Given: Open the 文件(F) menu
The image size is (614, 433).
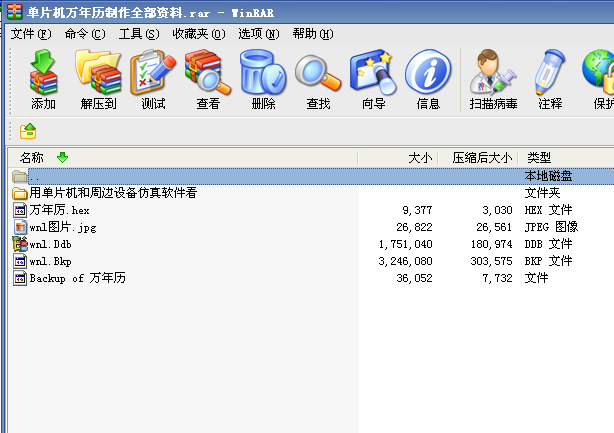Looking at the screenshot, I should click(x=31, y=34).
